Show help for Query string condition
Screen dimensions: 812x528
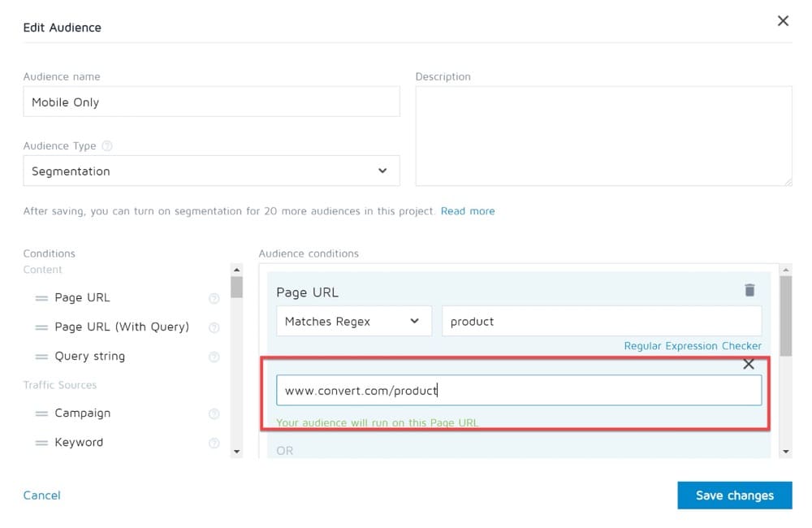point(214,357)
